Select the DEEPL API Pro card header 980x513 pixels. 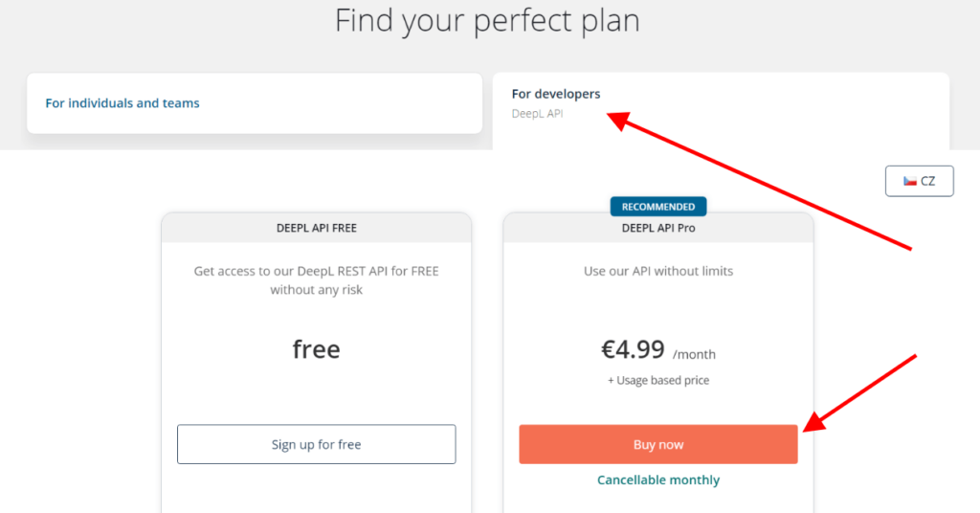[658, 228]
